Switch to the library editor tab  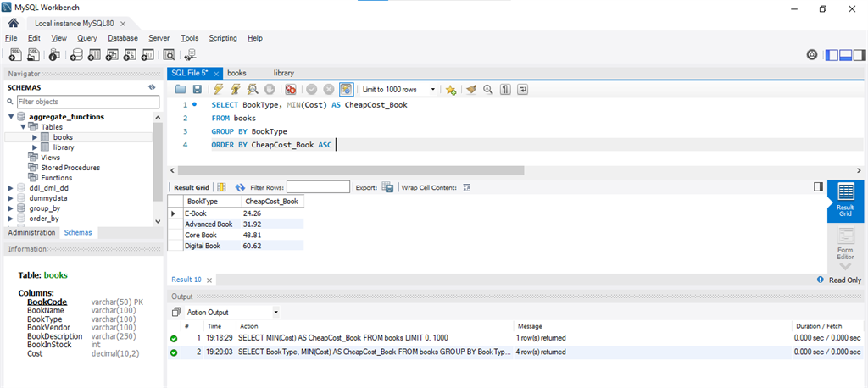pos(283,73)
